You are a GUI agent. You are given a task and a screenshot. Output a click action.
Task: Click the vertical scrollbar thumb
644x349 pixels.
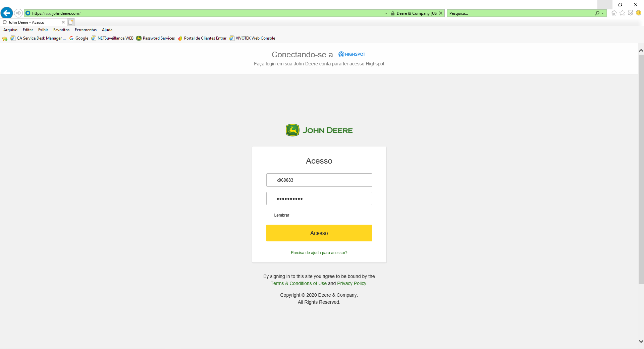point(641,169)
